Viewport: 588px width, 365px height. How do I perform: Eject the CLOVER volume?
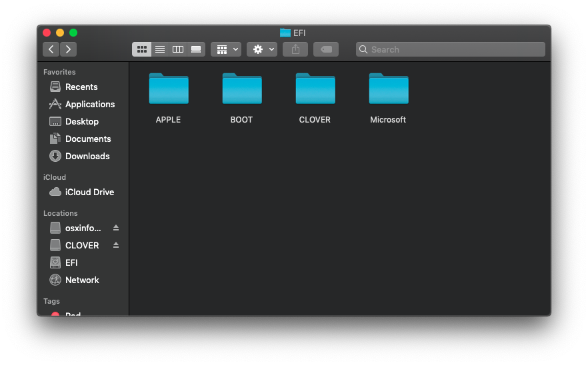(x=116, y=245)
